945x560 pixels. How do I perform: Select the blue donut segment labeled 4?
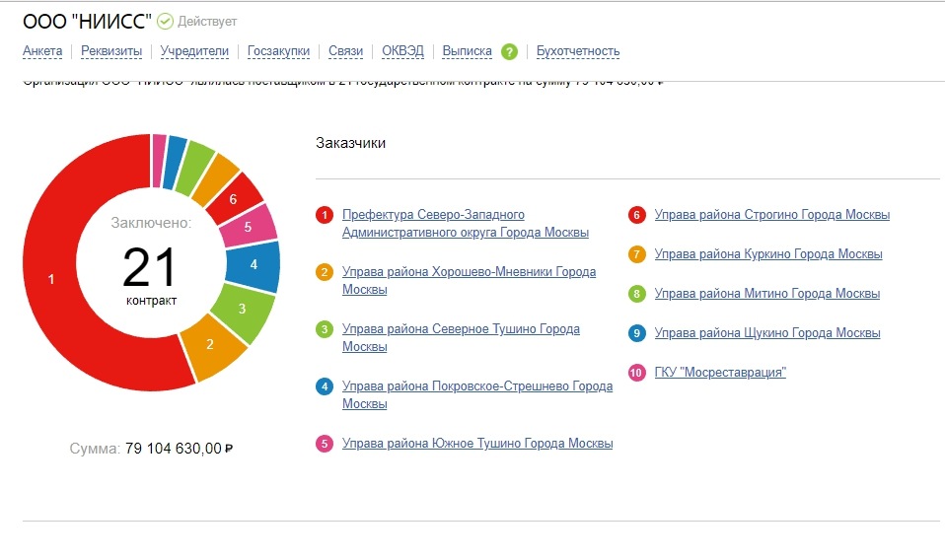click(254, 265)
